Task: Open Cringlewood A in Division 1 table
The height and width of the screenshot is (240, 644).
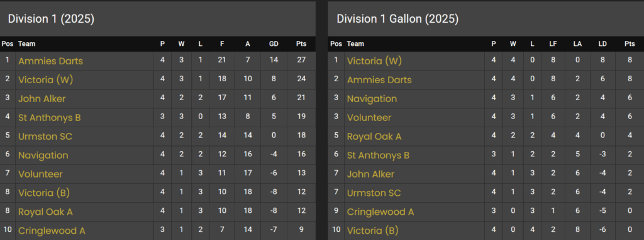Action: point(52,231)
